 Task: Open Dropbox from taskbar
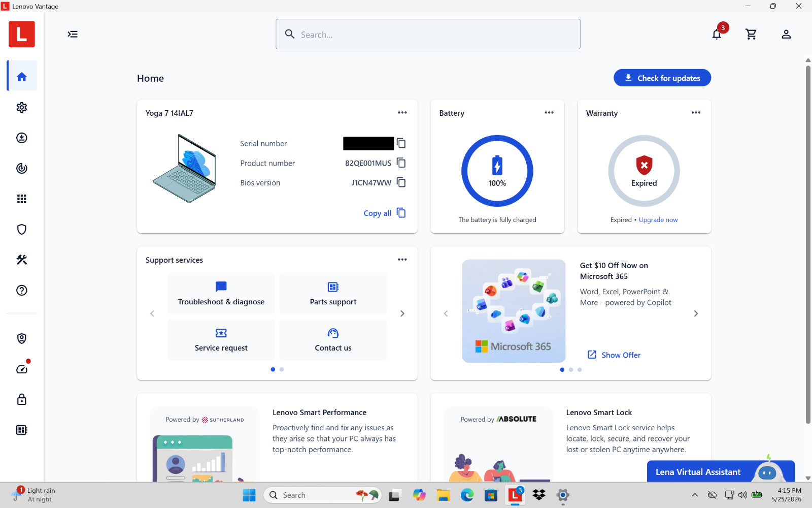[539, 495]
